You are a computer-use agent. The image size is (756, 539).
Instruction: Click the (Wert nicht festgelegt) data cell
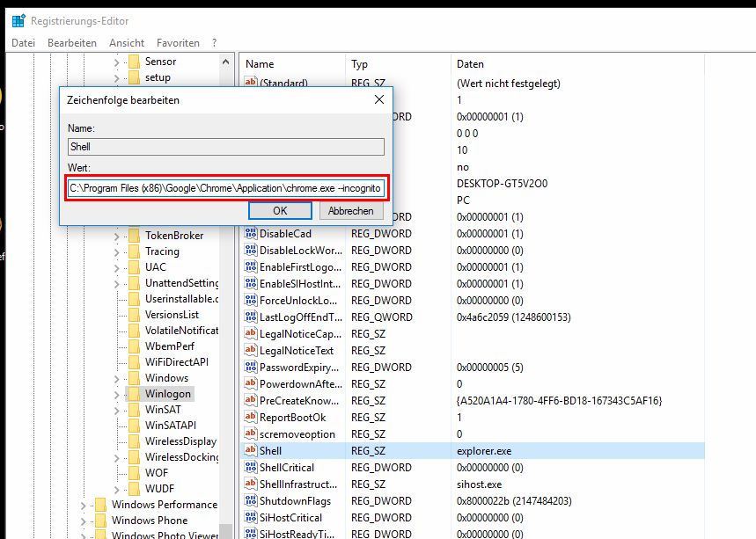pyautogui.click(x=508, y=84)
